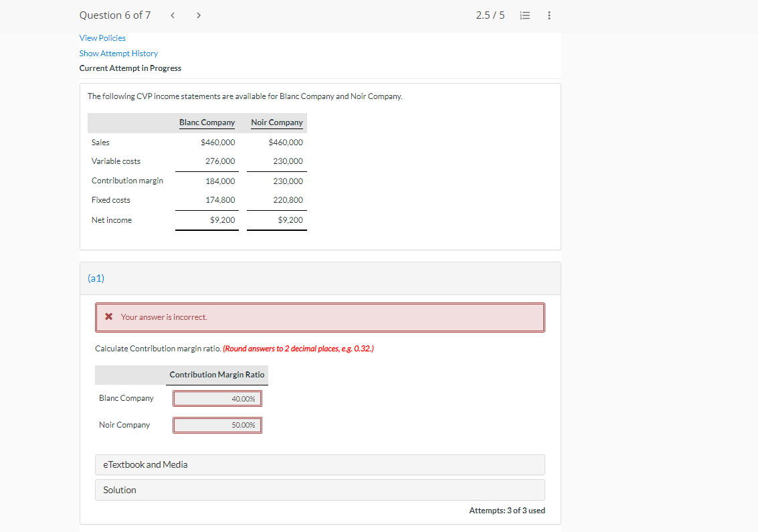Expand the eTextbook and Media section

[320, 465]
